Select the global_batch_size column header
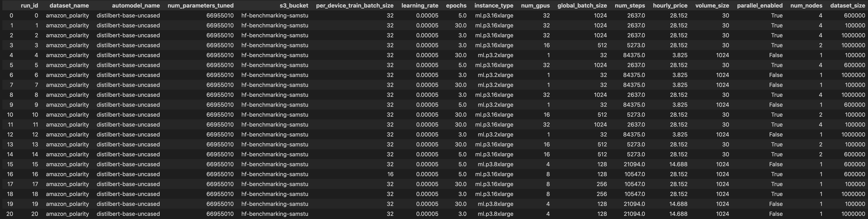This screenshot has height=219, width=868. (582, 5)
